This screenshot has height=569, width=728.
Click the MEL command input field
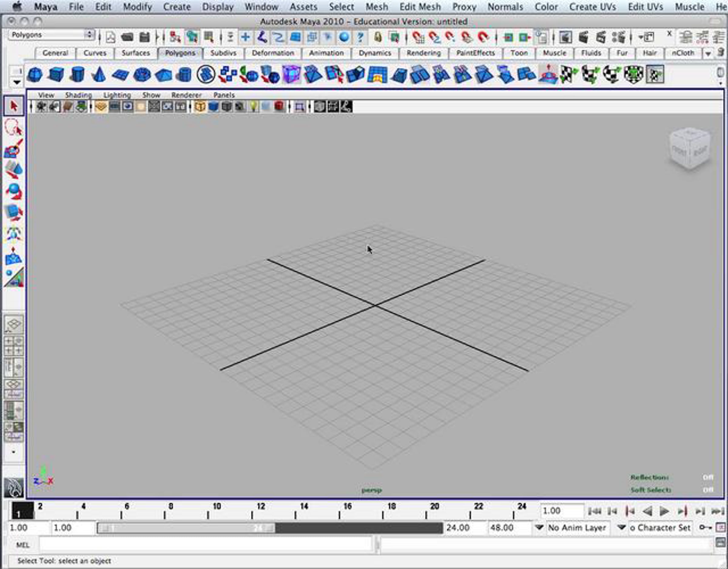(205, 545)
